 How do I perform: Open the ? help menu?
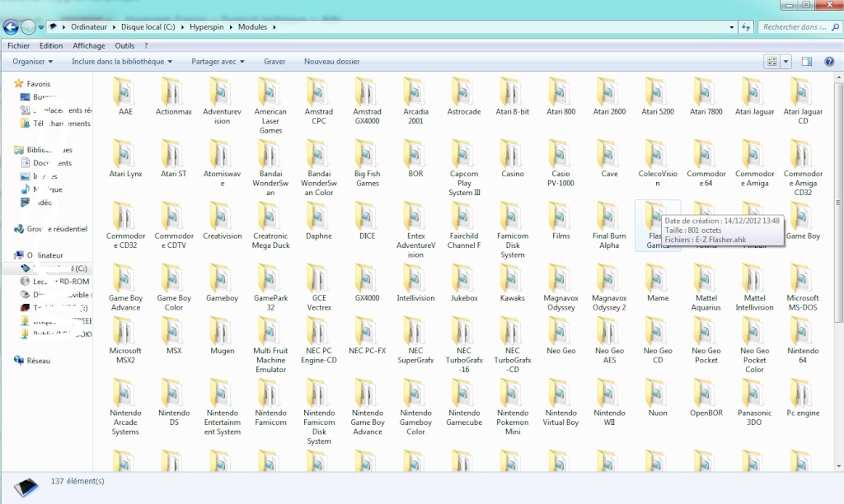(146, 46)
